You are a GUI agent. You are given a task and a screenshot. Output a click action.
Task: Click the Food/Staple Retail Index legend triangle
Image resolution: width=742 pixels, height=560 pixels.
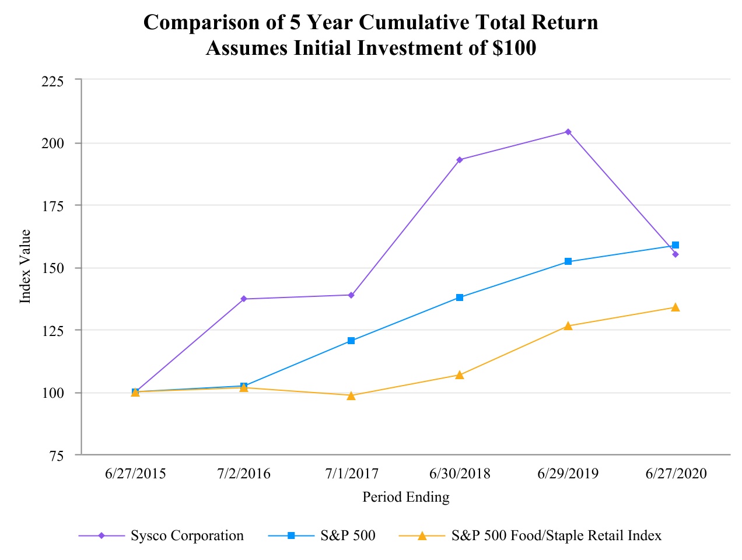(x=422, y=535)
